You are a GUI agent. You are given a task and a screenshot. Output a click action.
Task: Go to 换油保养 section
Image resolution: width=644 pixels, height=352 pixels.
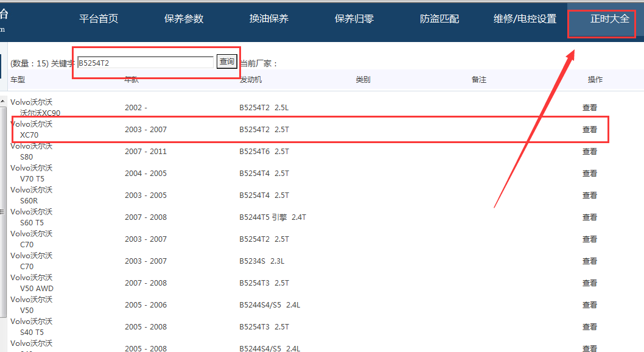269,18
